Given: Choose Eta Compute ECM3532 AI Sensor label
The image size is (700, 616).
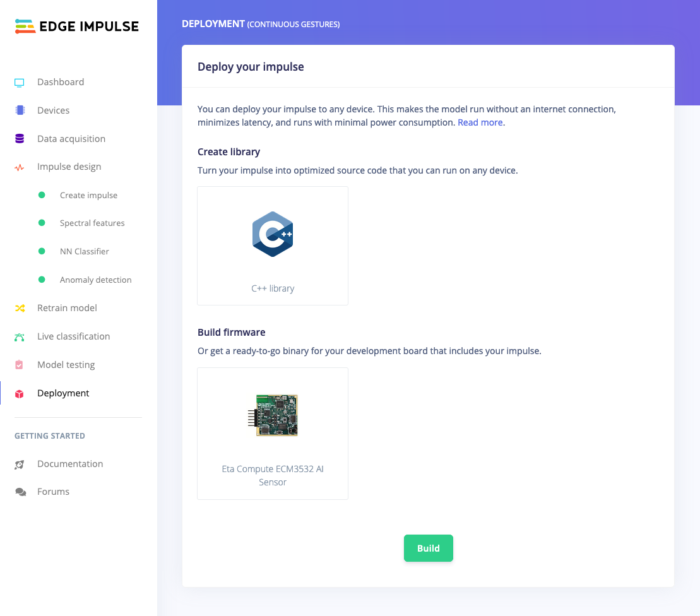Looking at the screenshot, I should click(x=273, y=475).
